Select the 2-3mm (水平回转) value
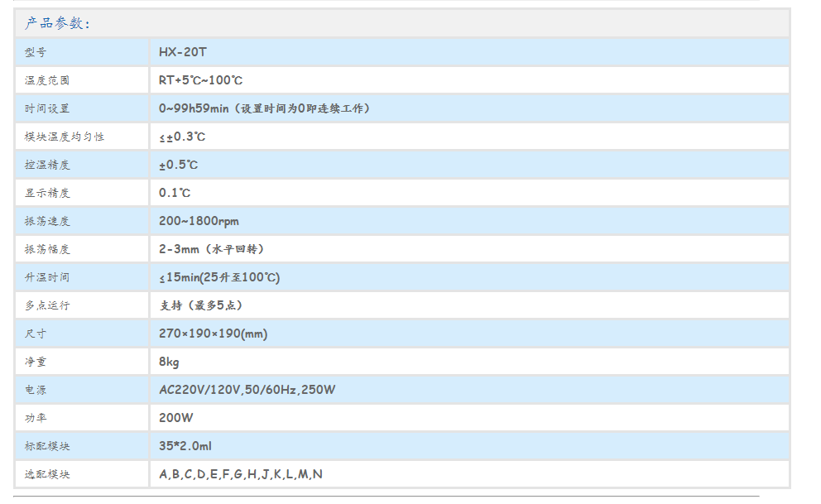This screenshot has width=821, height=504. (x=211, y=249)
